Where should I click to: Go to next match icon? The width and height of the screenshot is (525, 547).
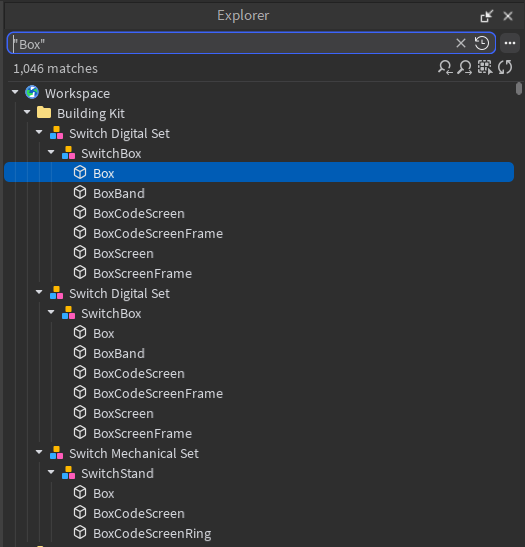(465, 67)
